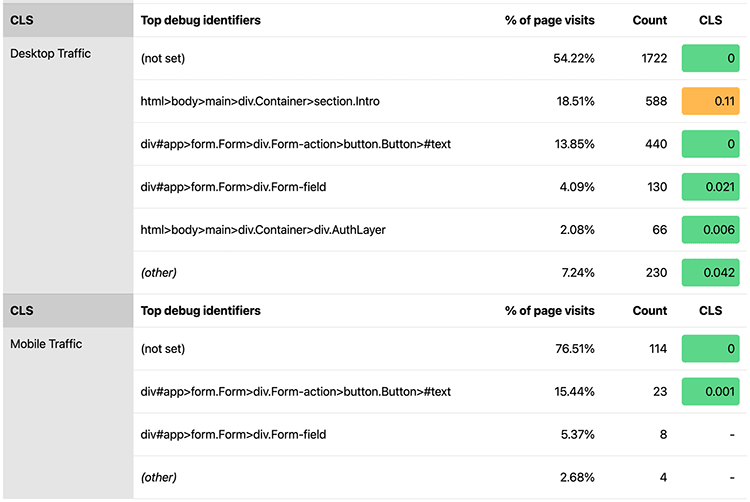Click the mobile (not set) row at 76.51%
750x502 pixels.
[x=440, y=349]
